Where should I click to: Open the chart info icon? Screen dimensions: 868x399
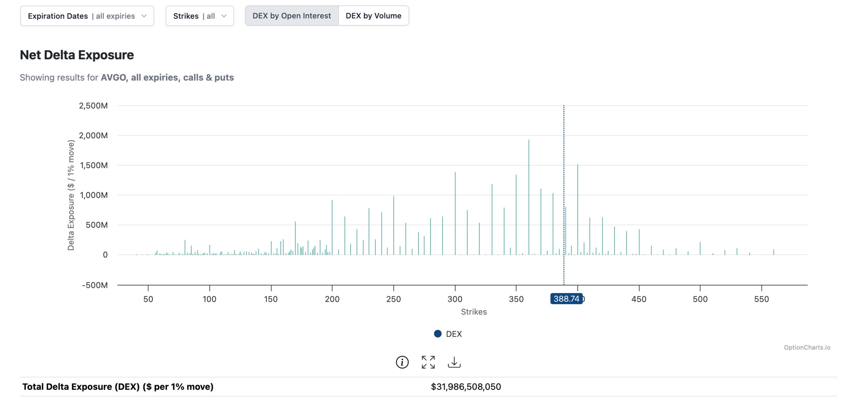pos(402,362)
